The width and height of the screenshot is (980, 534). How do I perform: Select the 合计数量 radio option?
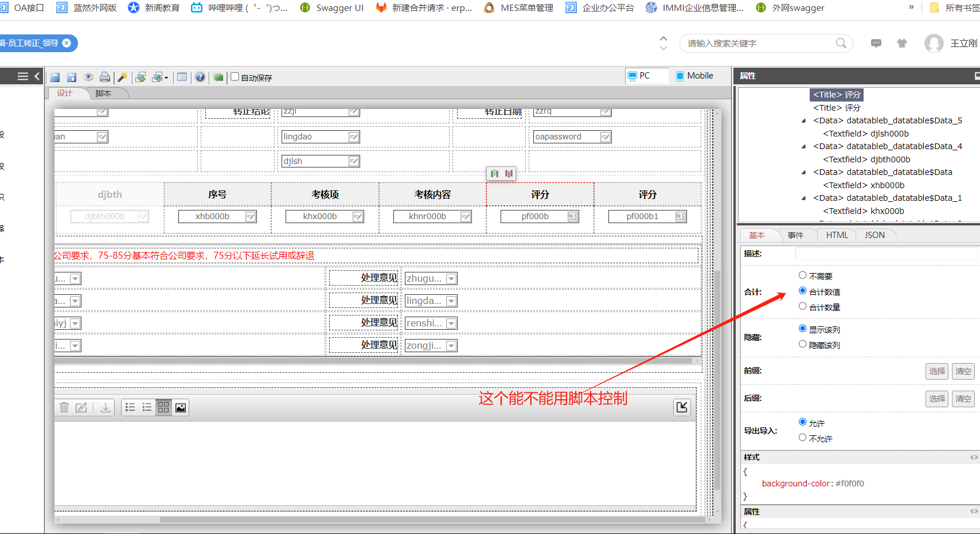803,307
